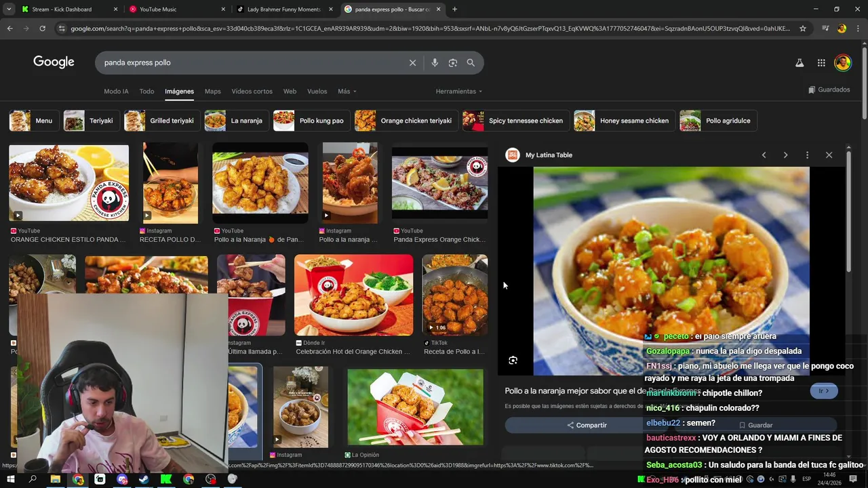Switch to Lady Brahmer Funny Moments tab
This screenshot has width=868, height=488.
coord(283,9)
